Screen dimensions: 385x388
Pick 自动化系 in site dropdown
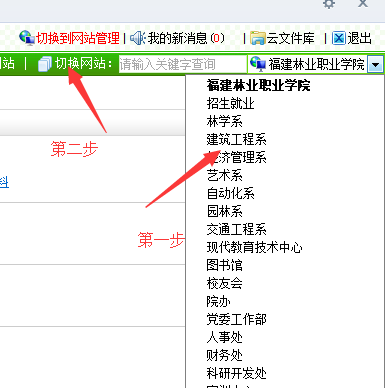[231, 193]
